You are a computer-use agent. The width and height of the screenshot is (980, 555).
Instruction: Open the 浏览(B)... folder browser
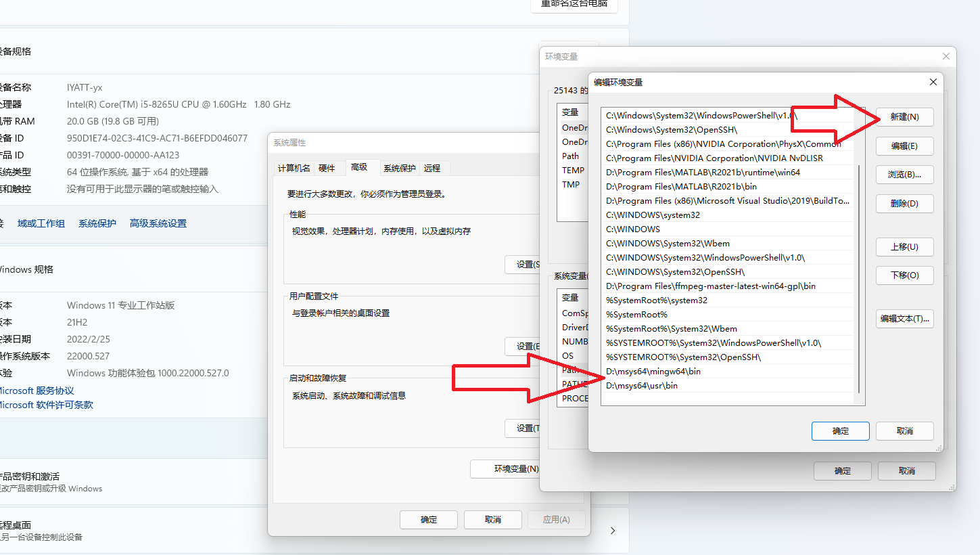pyautogui.click(x=904, y=175)
